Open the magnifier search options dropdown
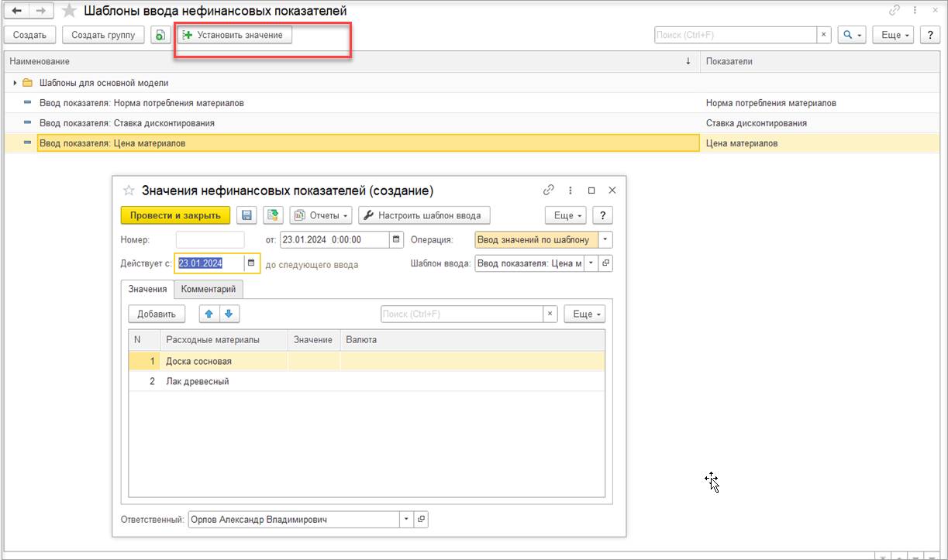This screenshot has height=560, width=948. [x=851, y=35]
